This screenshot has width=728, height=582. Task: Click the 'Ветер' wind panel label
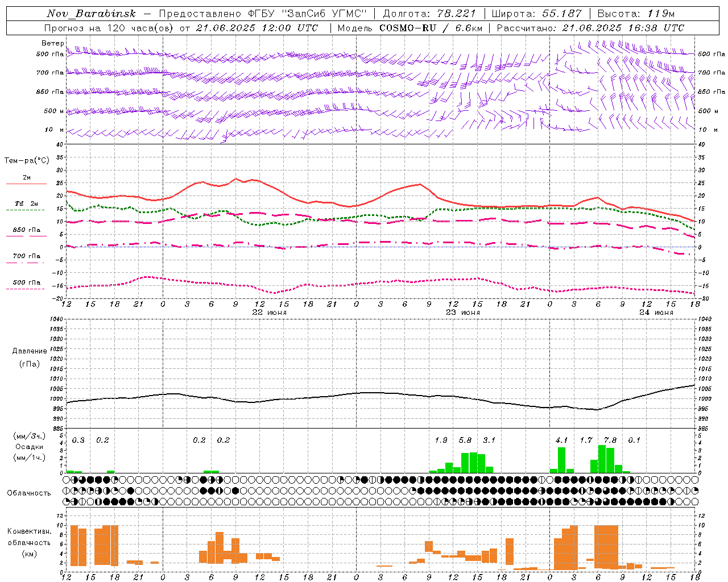point(52,43)
